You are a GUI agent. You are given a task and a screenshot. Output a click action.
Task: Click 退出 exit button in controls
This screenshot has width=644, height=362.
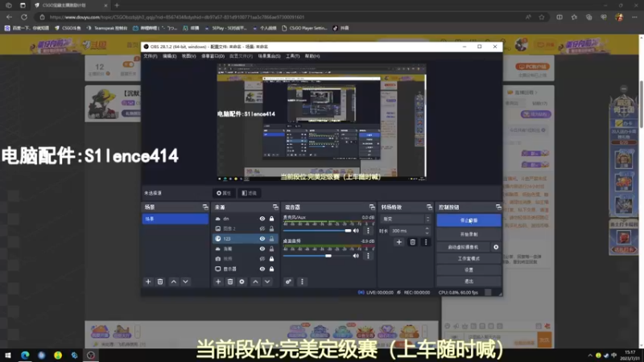pos(469,281)
